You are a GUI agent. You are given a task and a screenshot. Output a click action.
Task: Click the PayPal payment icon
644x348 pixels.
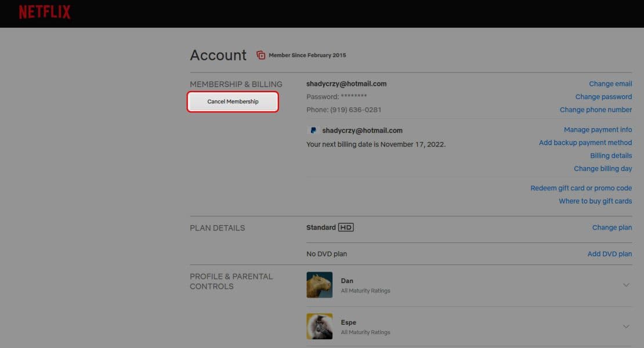tap(313, 130)
